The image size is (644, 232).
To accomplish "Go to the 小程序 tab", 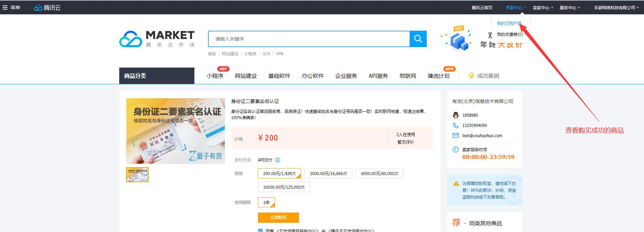I will 215,76.
